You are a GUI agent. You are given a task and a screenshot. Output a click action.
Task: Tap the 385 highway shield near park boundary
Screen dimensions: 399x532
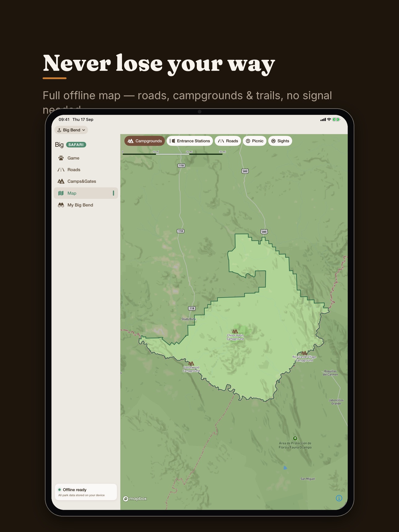coord(264,232)
